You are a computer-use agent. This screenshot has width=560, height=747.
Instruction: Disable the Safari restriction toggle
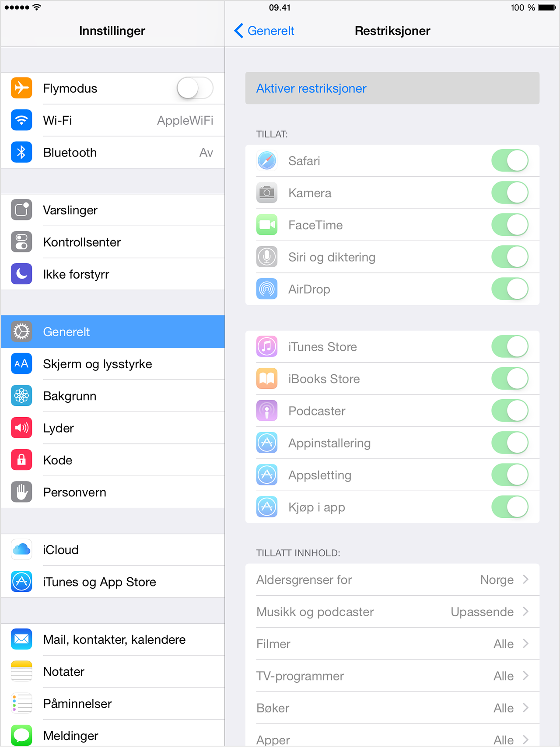[510, 161]
